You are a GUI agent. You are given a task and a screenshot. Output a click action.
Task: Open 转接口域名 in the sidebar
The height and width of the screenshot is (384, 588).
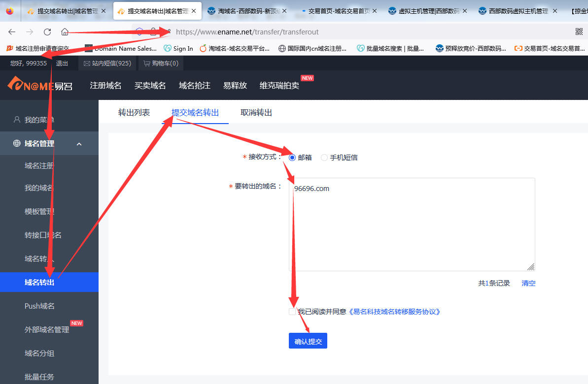point(43,235)
